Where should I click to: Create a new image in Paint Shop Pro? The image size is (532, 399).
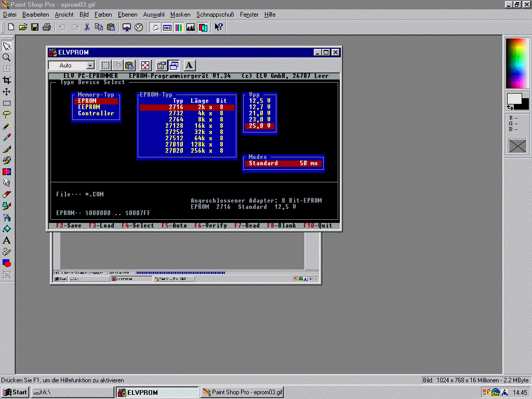click(x=11, y=27)
